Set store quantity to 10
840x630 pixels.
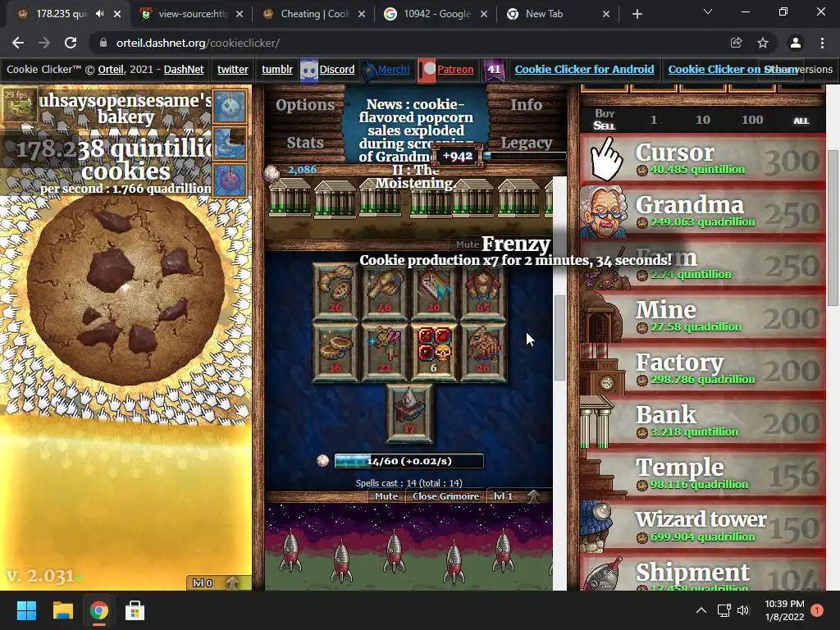coord(703,120)
